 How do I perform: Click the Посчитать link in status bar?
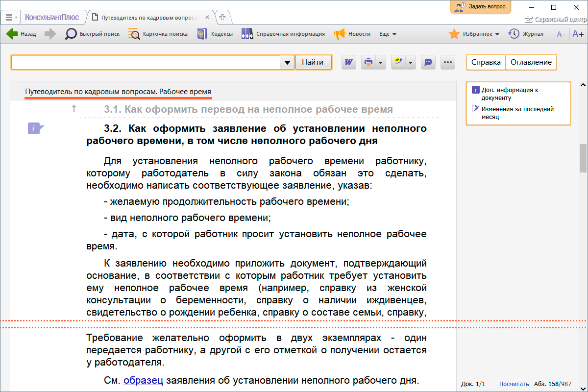514,384
